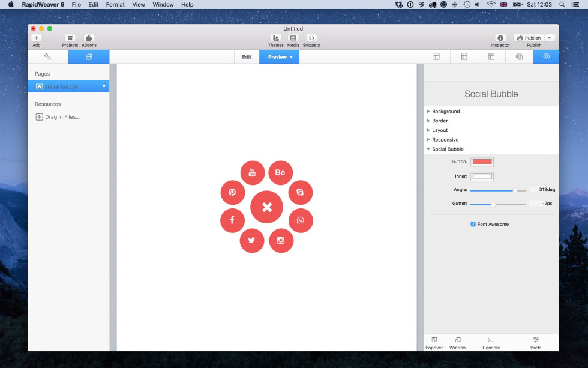Image resolution: width=588 pixels, height=368 pixels.
Task: Open the View menu
Action: pos(139,4)
